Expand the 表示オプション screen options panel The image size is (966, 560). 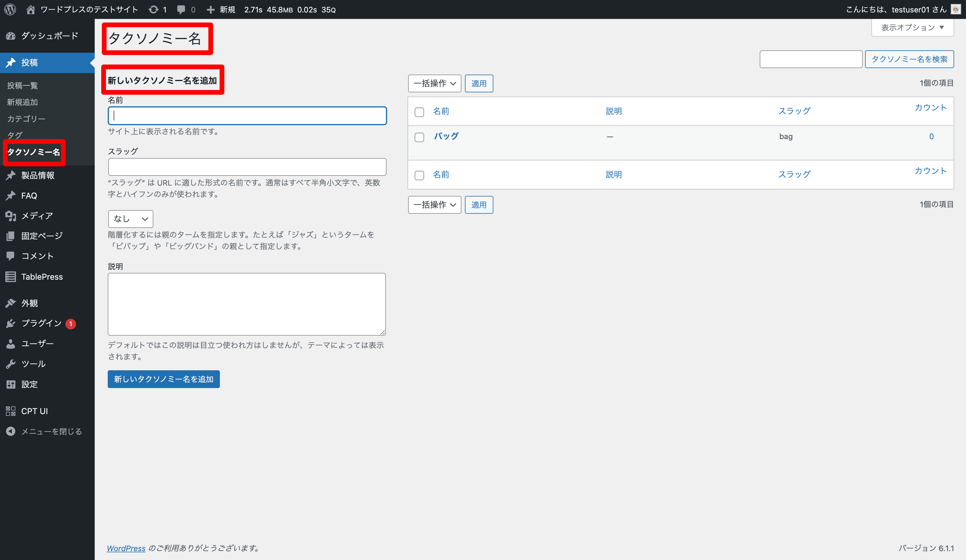(x=912, y=28)
